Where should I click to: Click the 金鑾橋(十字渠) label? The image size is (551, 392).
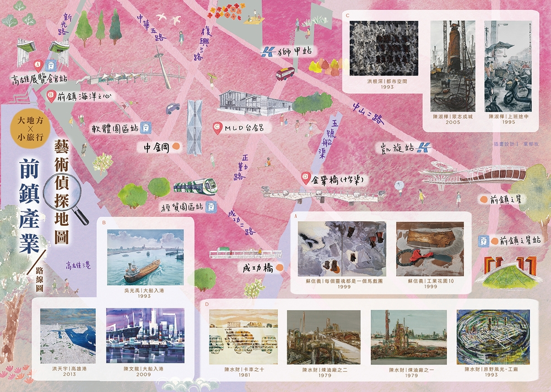coord(337,180)
